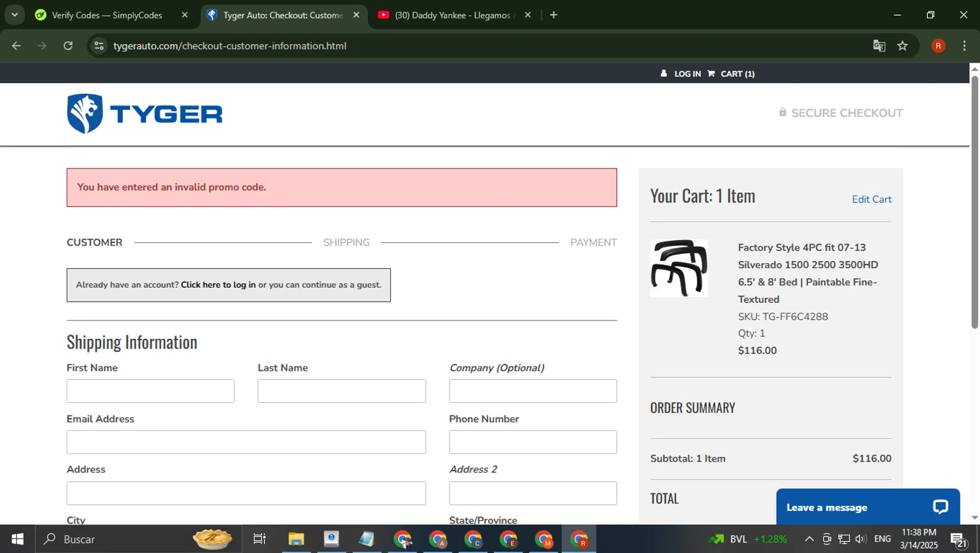980x553 pixels.
Task: Reload the checkout page
Action: click(x=68, y=46)
